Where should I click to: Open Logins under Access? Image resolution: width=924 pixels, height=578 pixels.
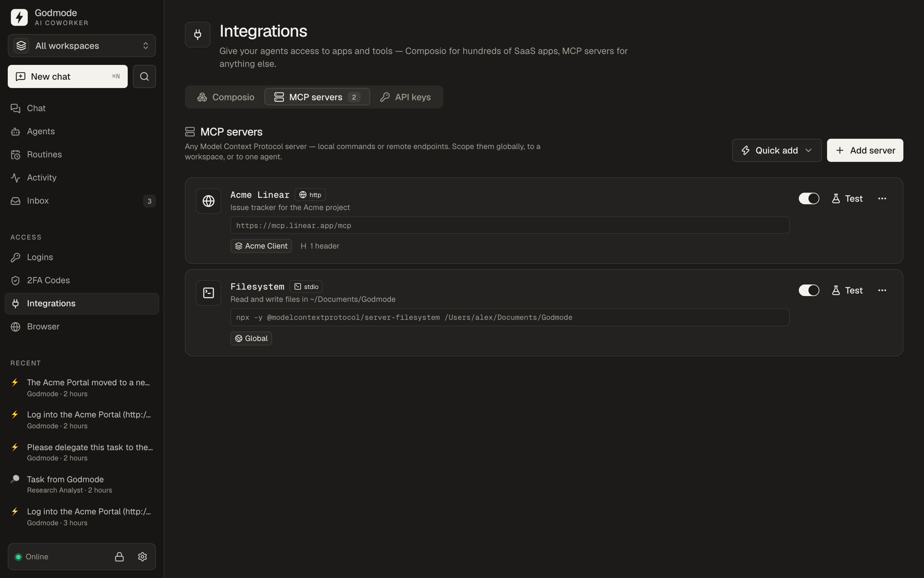tap(82, 257)
